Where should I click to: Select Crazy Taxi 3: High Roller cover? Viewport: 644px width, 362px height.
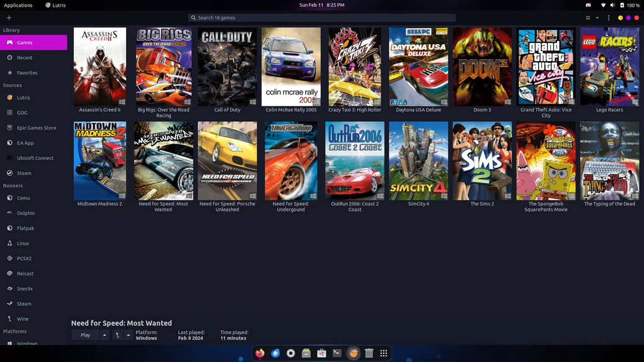354,67
